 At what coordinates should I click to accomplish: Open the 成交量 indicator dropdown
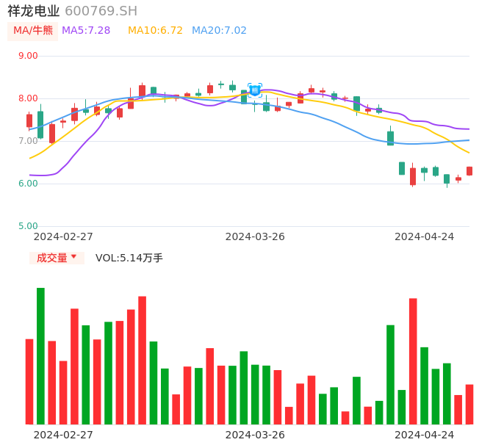[x=57, y=258]
